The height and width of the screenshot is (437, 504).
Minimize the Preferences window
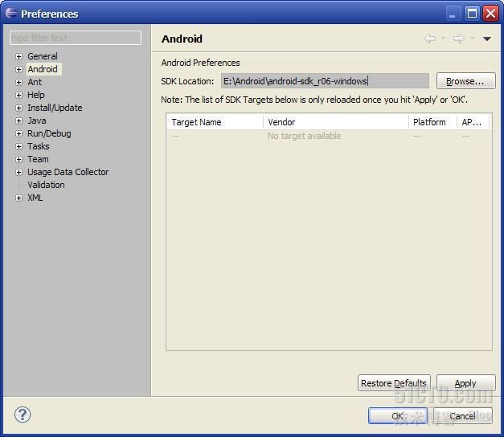(x=453, y=14)
